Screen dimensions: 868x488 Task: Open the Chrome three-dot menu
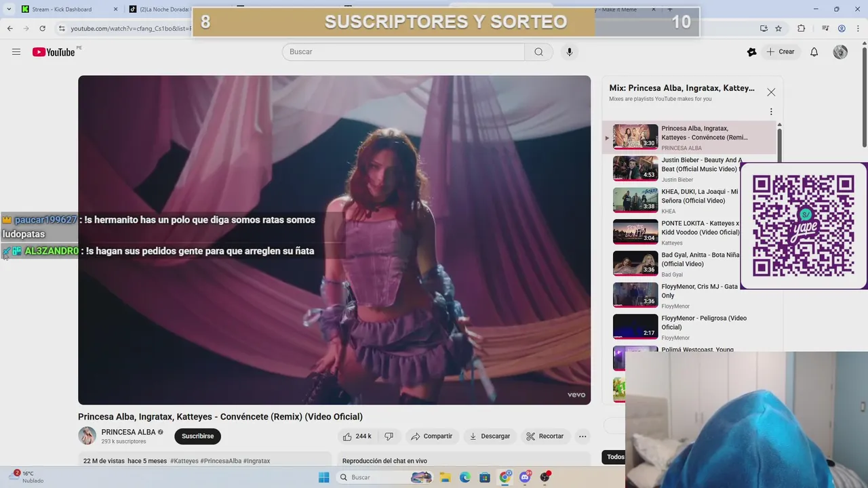tap(857, 28)
